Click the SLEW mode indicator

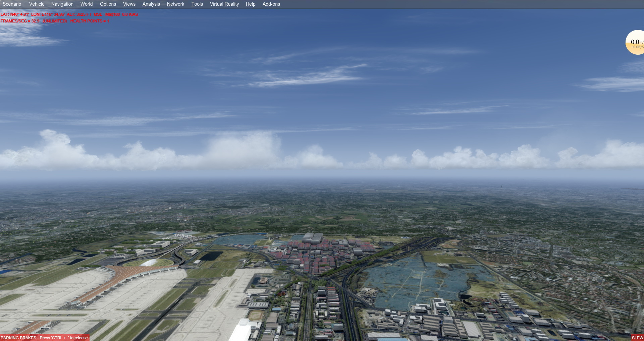pyautogui.click(x=637, y=338)
